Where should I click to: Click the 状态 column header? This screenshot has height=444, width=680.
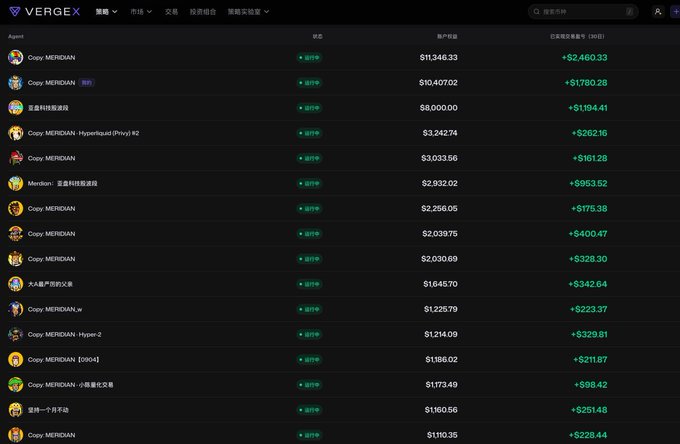pos(317,36)
